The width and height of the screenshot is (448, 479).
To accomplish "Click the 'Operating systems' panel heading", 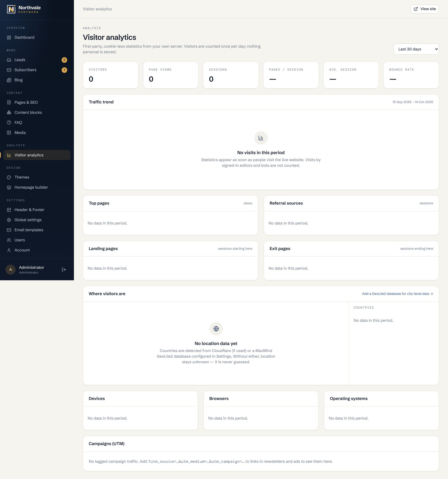I will [349, 399].
